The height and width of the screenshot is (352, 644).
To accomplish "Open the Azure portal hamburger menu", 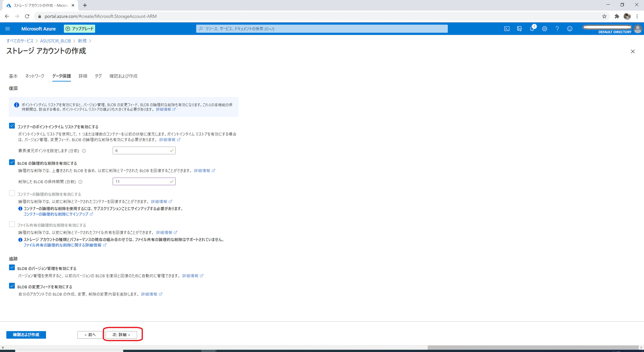I will point(8,29).
